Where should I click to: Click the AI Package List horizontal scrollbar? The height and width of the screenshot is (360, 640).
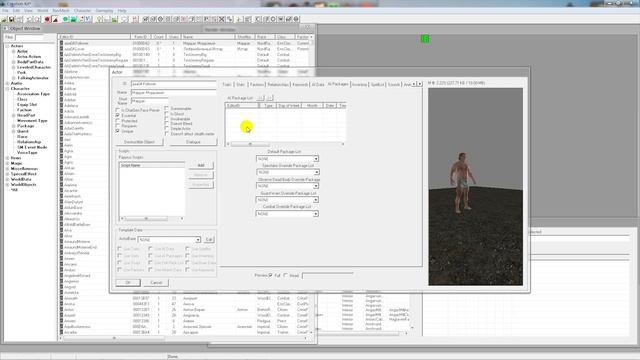(286, 144)
